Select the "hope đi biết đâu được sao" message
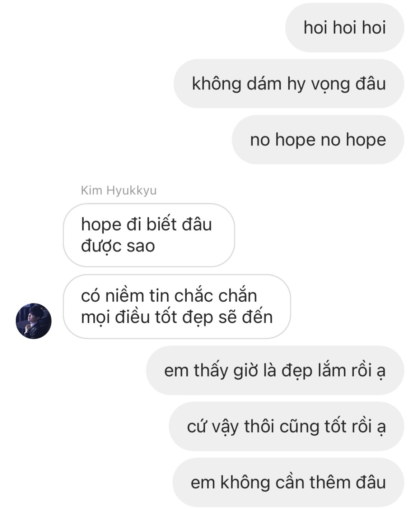Viewport: 420px width, 509px height. [149, 235]
